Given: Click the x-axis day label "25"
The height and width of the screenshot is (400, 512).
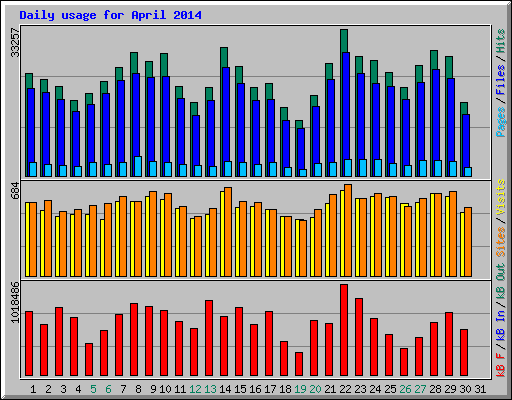Looking at the screenshot, I should (x=390, y=389).
